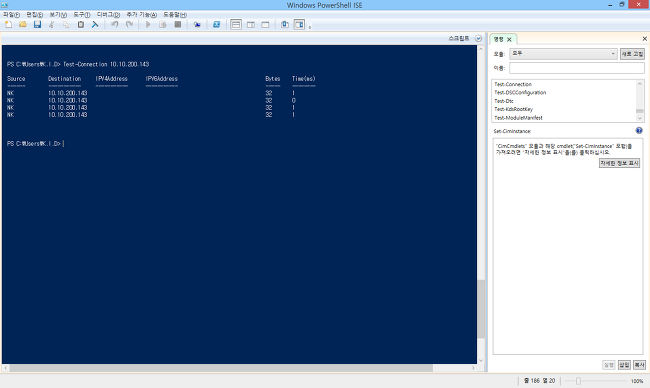
Task: Expand the script pane chevron
Action: 478,38
